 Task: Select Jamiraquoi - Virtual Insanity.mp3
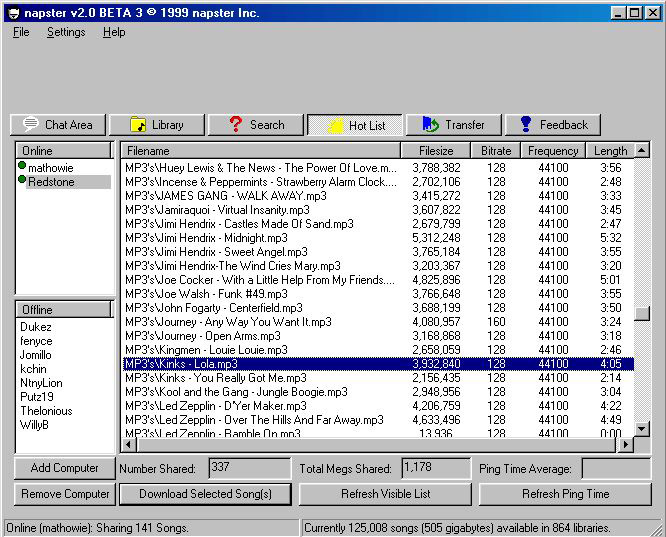[378, 210]
